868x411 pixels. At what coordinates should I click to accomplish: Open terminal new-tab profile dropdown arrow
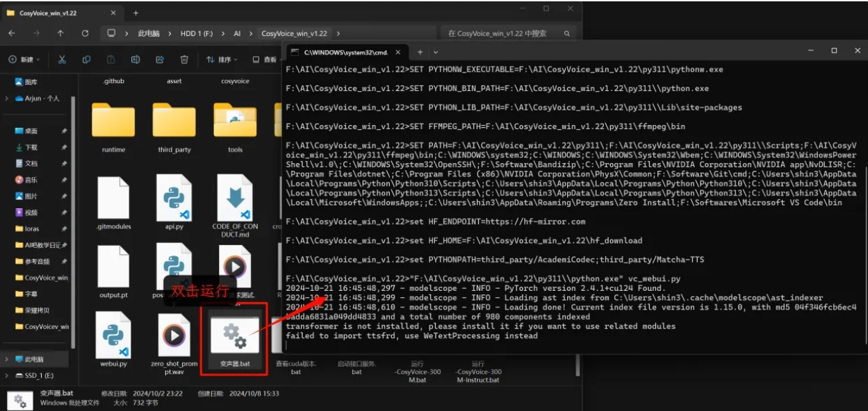click(x=436, y=52)
